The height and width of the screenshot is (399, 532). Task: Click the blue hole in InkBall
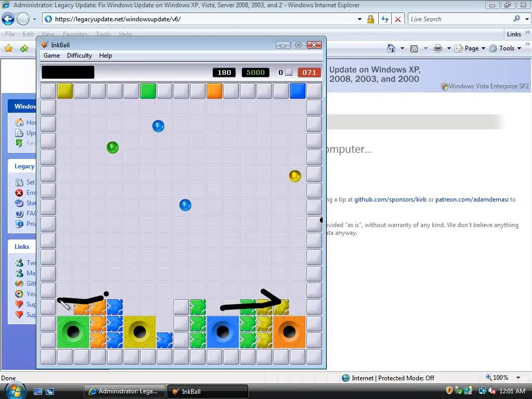coord(223,332)
